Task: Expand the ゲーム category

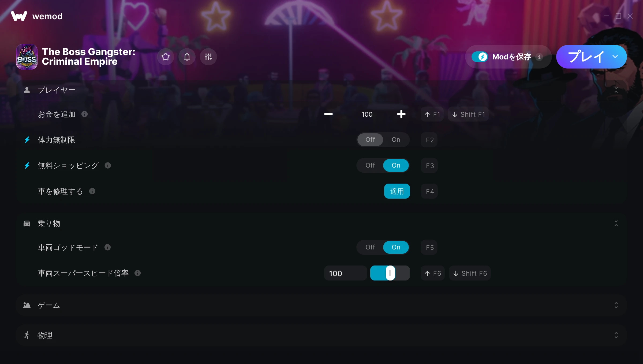Action: [616, 305]
